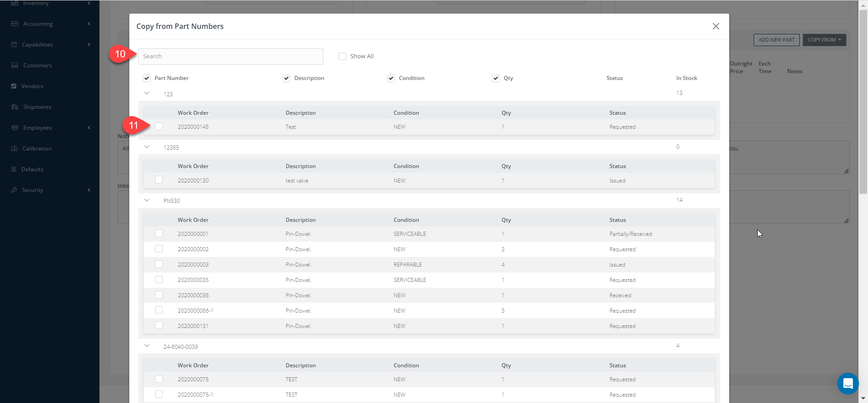Open the Customers menu item
This screenshot has width=868, height=403.
pyautogui.click(x=38, y=66)
